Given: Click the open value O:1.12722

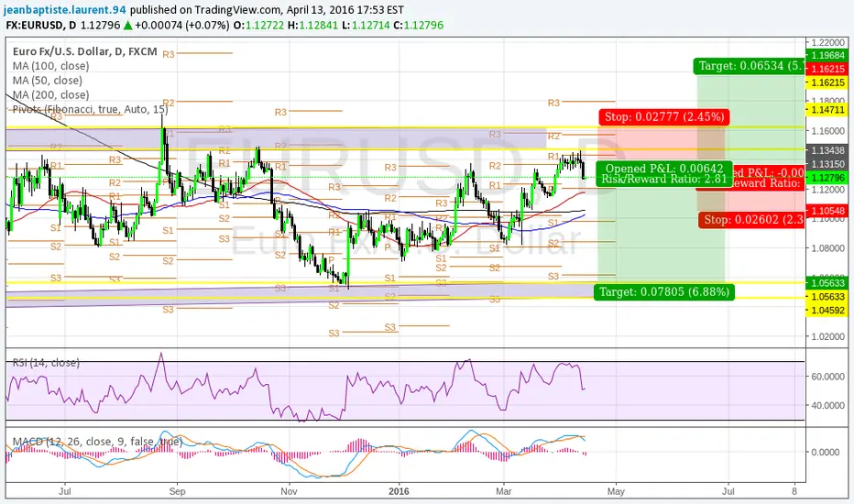Looking at the screenshot, I should pyautogui.click(x=258, y=25).
